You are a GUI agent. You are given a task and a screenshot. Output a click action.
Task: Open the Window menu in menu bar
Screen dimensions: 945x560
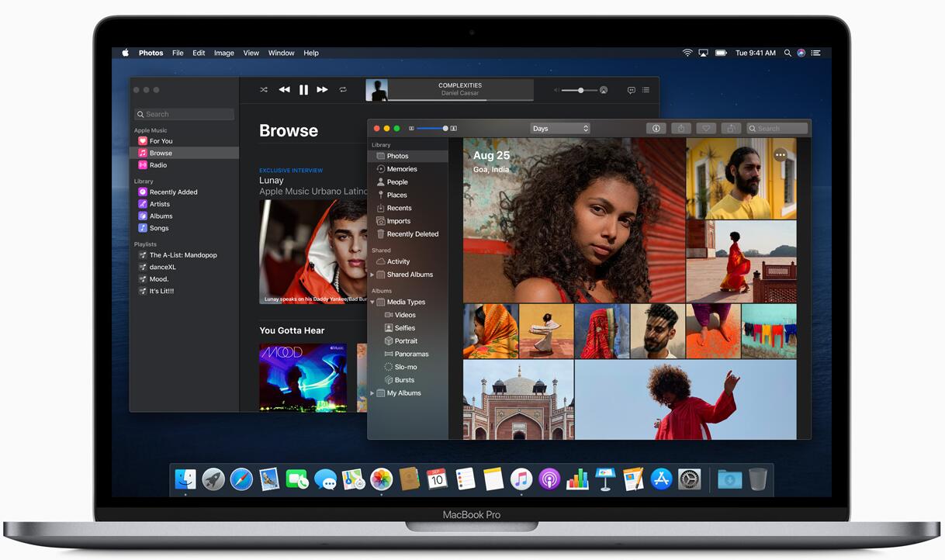pos(281,53)
